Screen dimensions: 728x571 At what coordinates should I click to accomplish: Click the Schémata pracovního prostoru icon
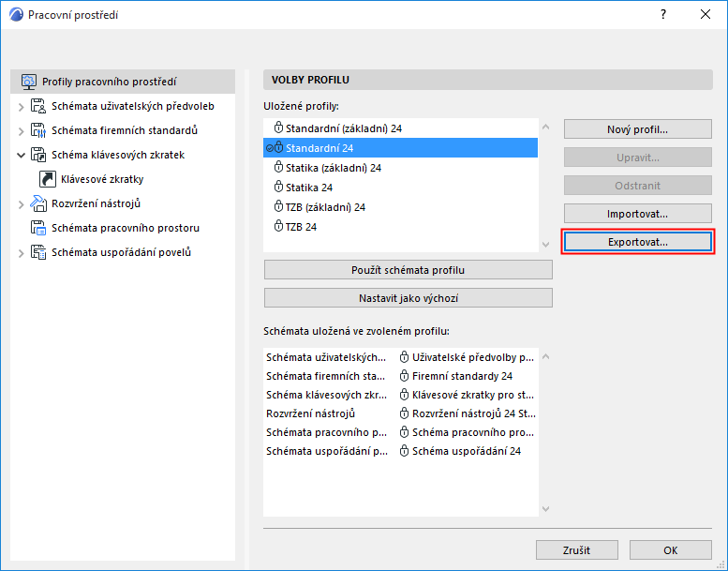pos(38,228)
